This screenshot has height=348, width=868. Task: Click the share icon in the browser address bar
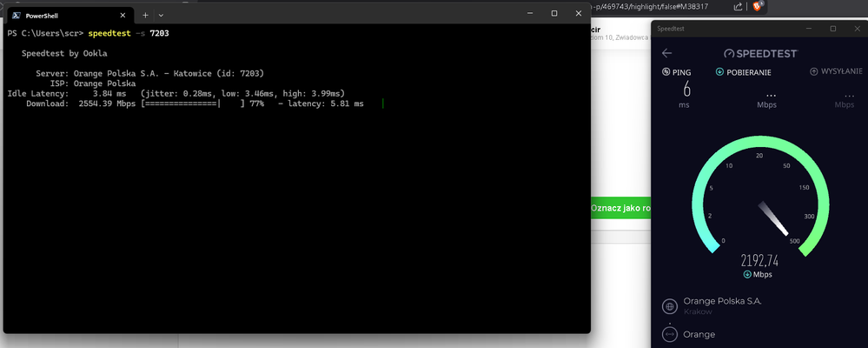point(738,6)
